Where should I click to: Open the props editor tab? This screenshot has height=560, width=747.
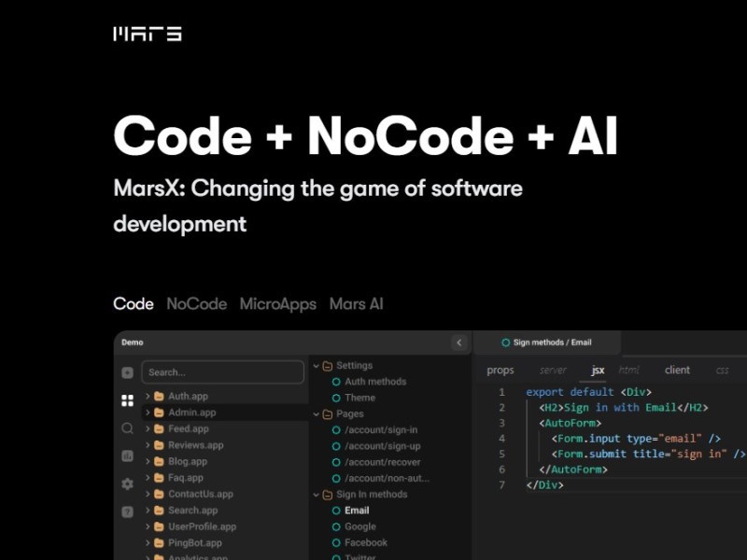click(500, 370)
